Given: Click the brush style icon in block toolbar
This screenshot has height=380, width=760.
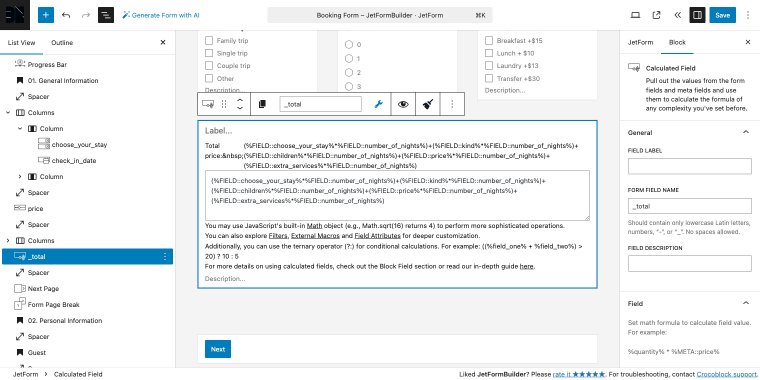Looking at the screenshot, I should (428, 104).
